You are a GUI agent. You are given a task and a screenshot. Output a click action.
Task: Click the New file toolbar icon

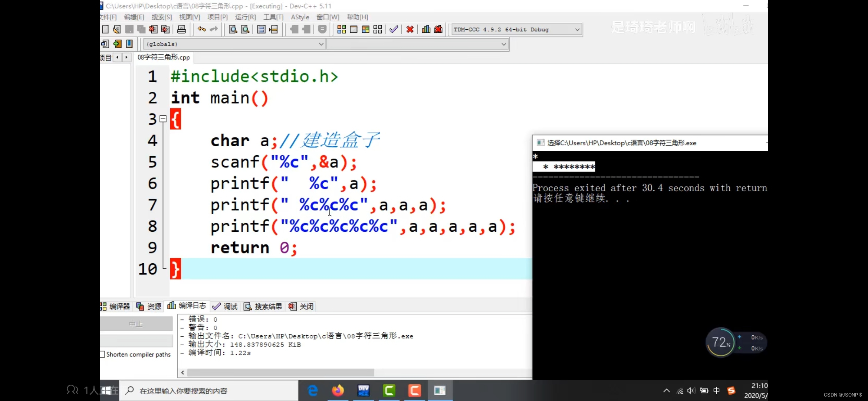pos(105,29)
